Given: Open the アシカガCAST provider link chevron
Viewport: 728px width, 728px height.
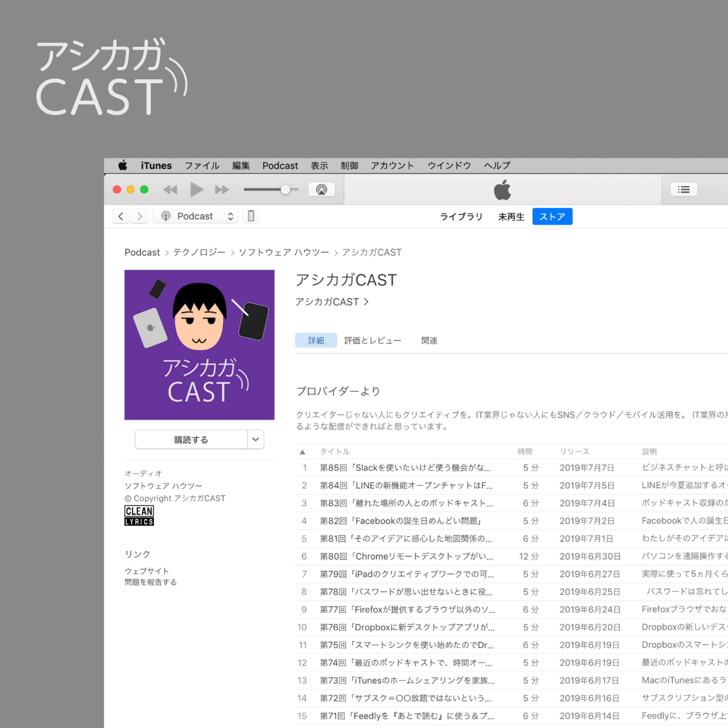Looking at the screenshot, I should pyautogui.click(x=366, y=302).
